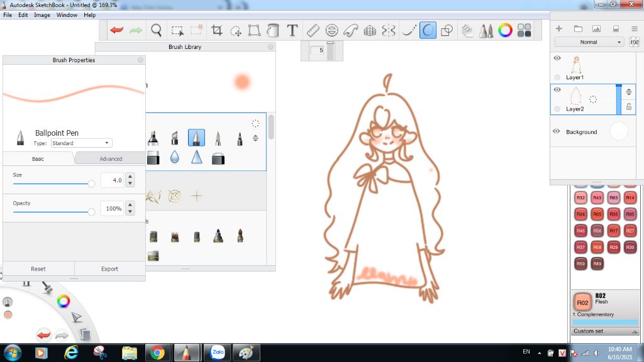Click brush set reorder arrows in library

(x=255, y=138)
